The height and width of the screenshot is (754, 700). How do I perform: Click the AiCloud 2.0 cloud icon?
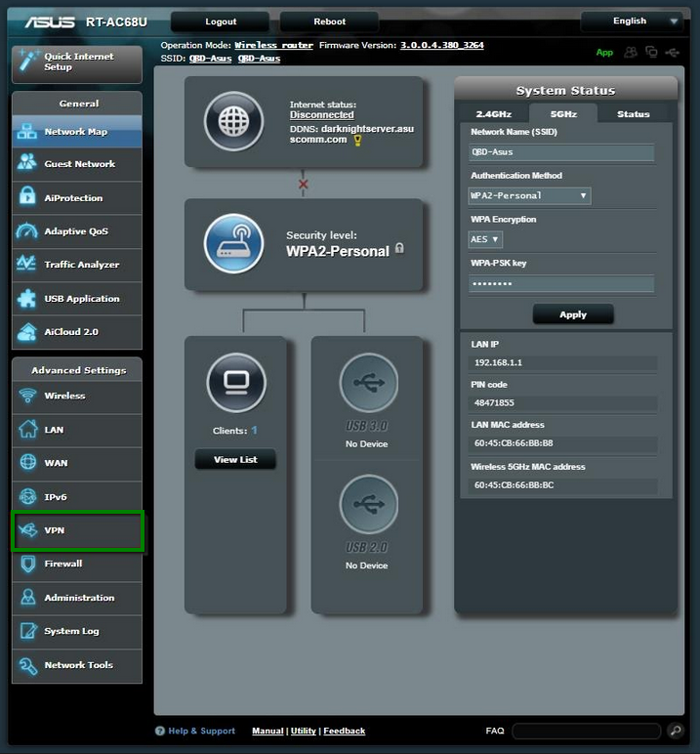27,332
